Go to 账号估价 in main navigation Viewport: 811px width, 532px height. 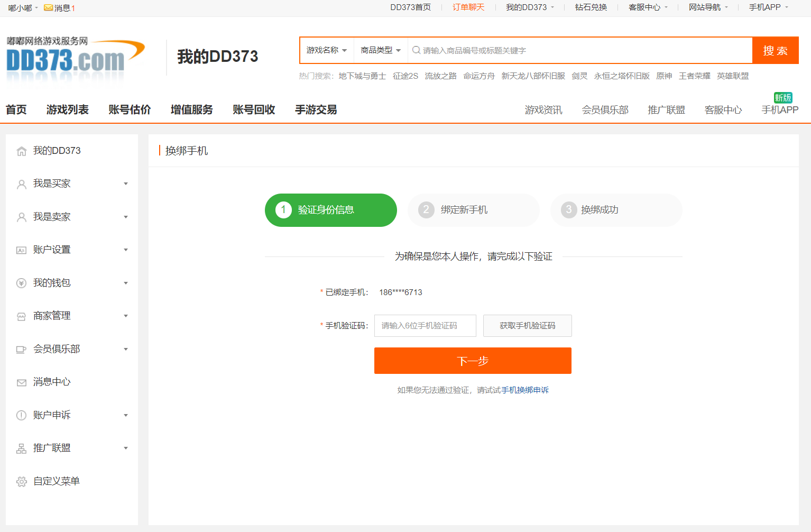[130, 109]
